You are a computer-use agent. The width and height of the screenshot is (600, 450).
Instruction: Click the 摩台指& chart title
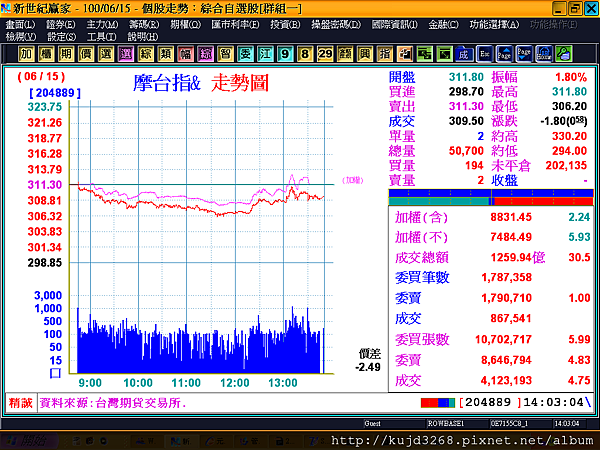167,83
